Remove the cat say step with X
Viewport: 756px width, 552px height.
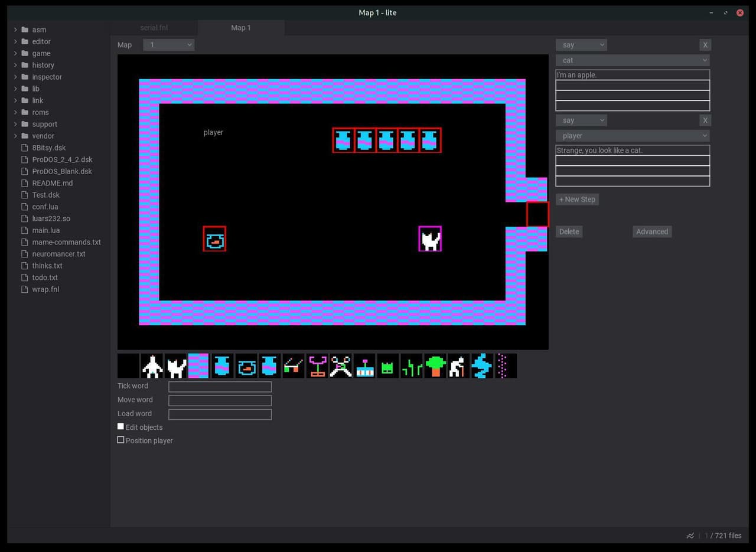pos(705,45)
